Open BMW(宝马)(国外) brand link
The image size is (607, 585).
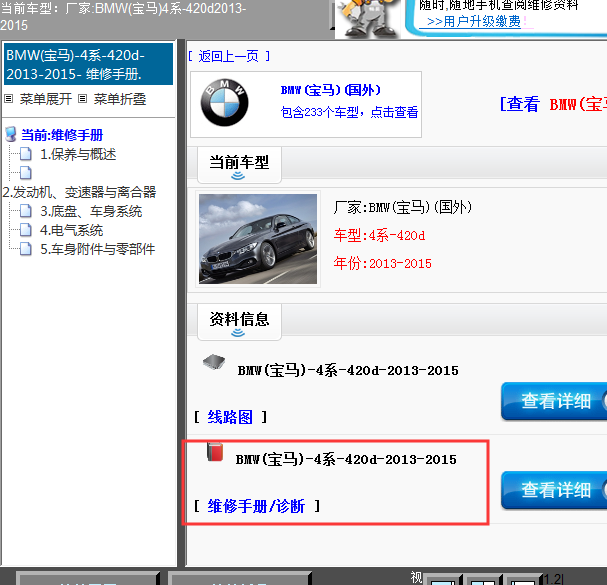coord(331,90)
